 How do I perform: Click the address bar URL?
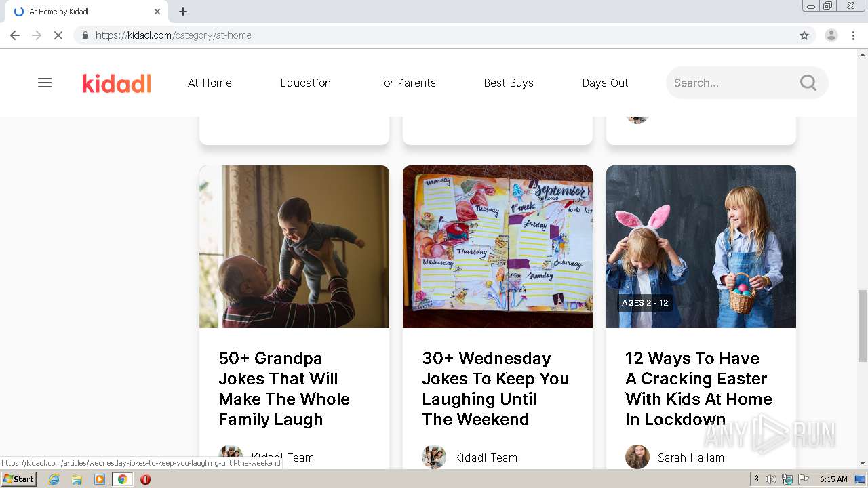coord(174,35)
